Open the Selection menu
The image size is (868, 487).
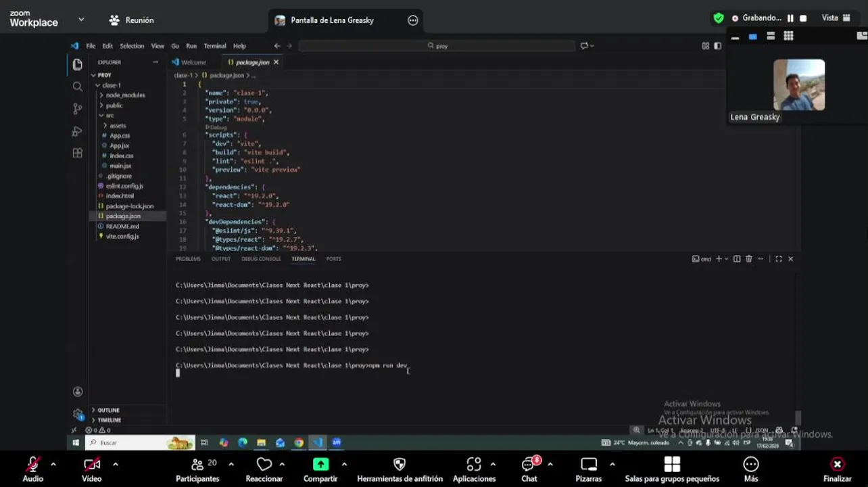click(132, 46)
